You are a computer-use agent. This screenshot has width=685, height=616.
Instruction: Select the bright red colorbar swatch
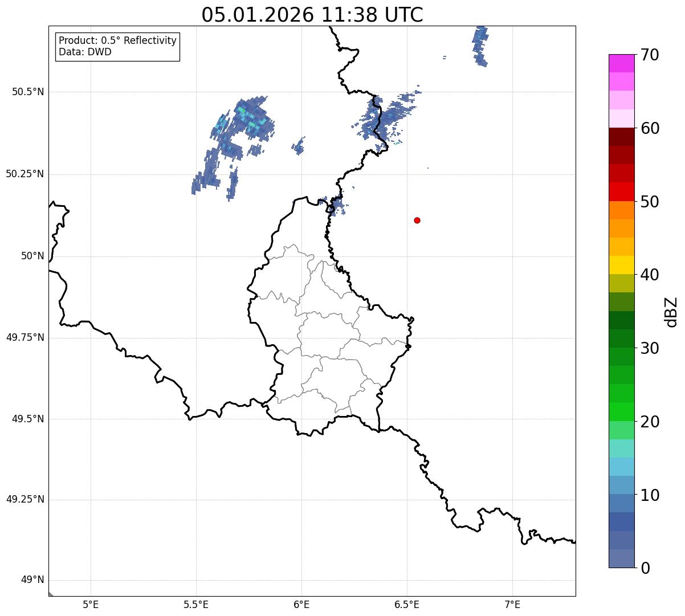621,191
